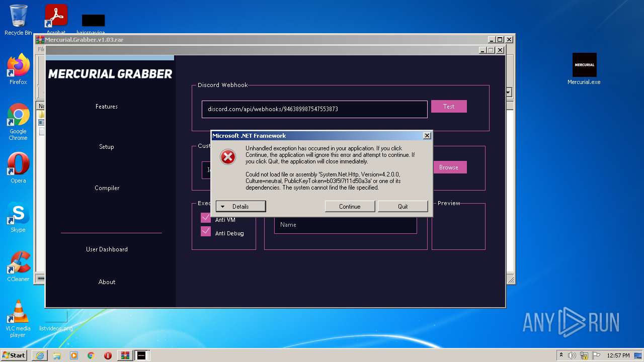This screenshot has width=644, height=362.
Task: Open the About section
Action: [107, 282]
